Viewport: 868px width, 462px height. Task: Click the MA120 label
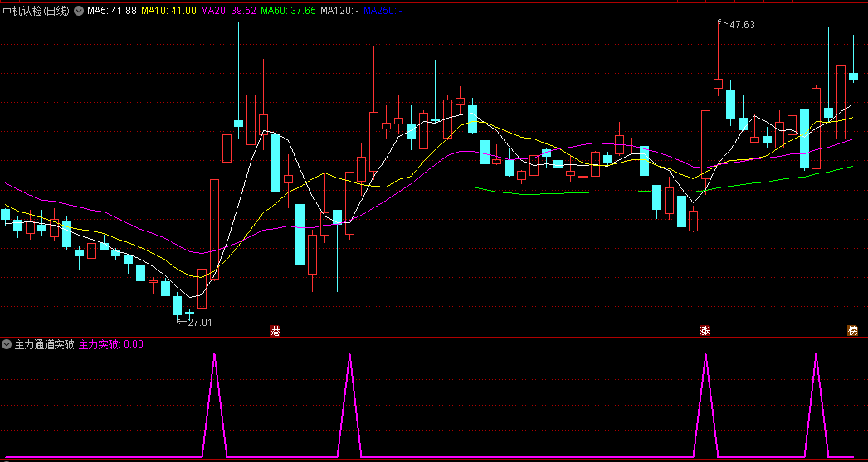click(339, 11)
